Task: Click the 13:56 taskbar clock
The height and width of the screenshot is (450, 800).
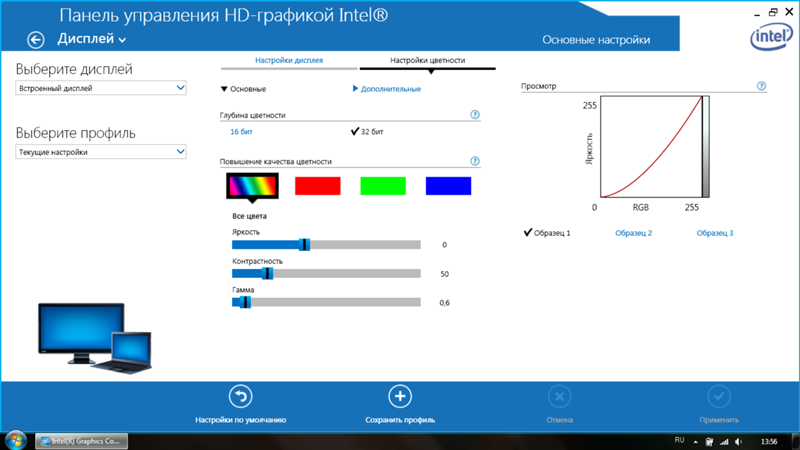Action: tap(769, 442)
